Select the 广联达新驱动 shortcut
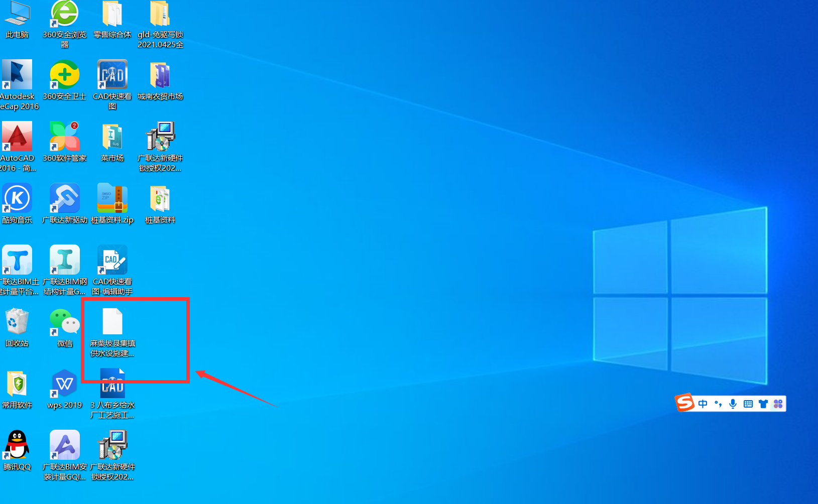Screen dimensions: 818x504 [65, 204]
